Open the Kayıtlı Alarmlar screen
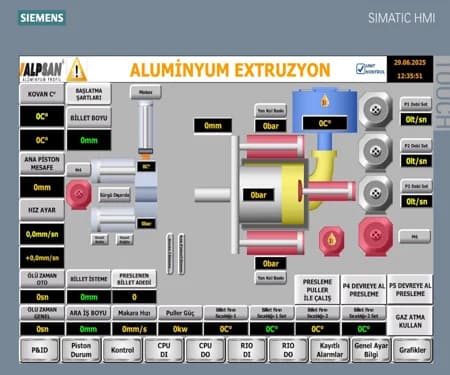Image resolution: width=450 pixels, height=375 pixels. (329, 350)
